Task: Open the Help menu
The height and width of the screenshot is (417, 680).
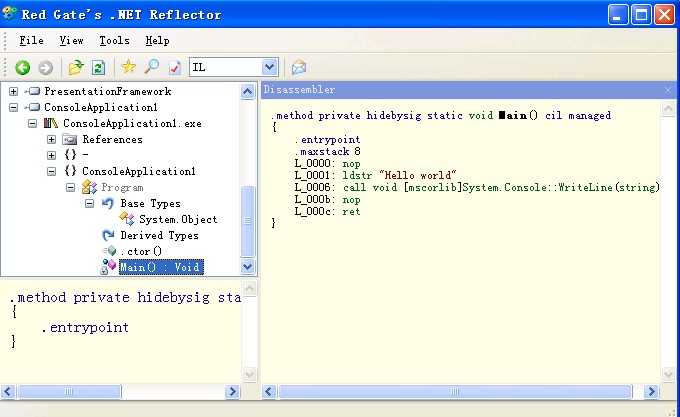Action: pyautogui.click(x=157, y=41)
